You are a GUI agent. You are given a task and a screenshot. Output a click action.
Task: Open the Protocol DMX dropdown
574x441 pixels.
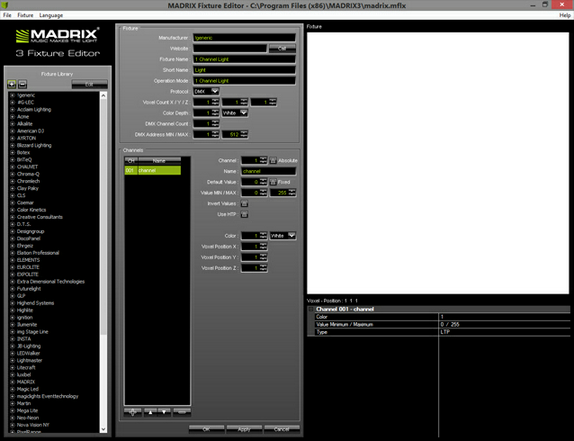tap(206, 91)
